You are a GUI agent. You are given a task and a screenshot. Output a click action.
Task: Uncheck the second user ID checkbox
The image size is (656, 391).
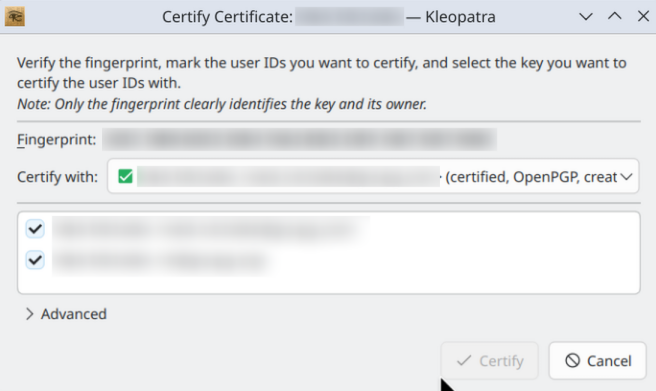(35, 260)
